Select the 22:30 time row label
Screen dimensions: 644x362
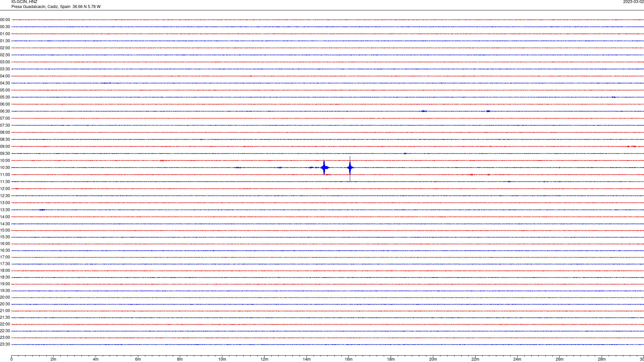click(5, 331)
